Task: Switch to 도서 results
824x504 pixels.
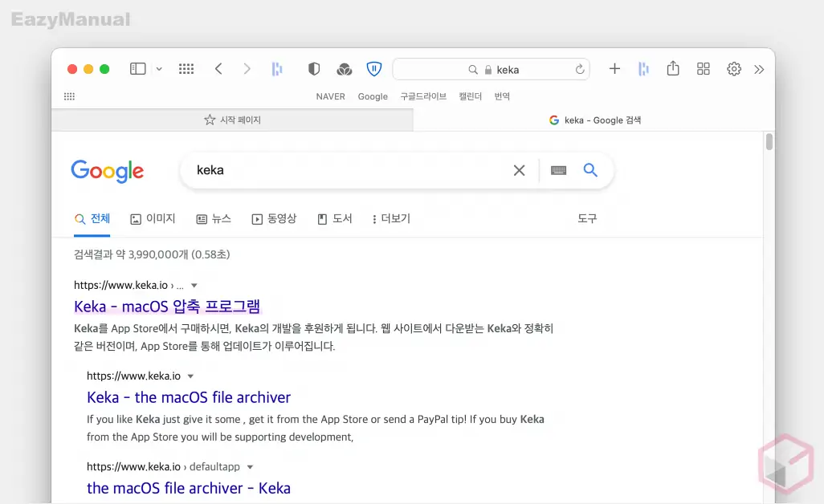Action: (x=335, y=218)
